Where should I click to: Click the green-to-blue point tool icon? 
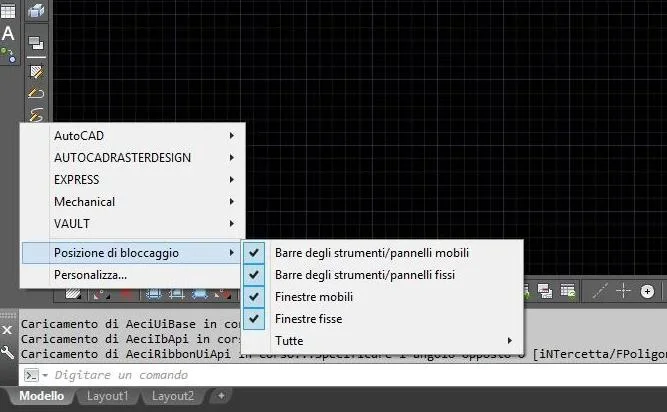(x=8, y=55)
